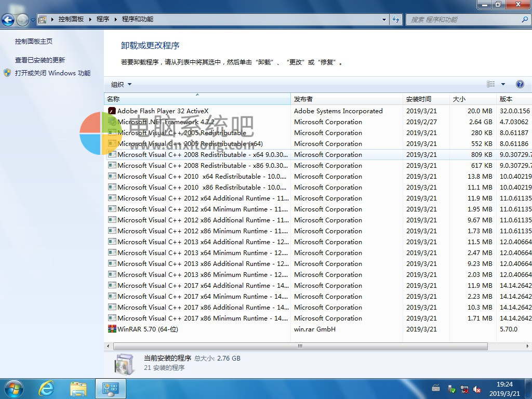The image size is (532, 399).
Task: Expand the address bar history dropdown
Action: (x=384, y=20)
